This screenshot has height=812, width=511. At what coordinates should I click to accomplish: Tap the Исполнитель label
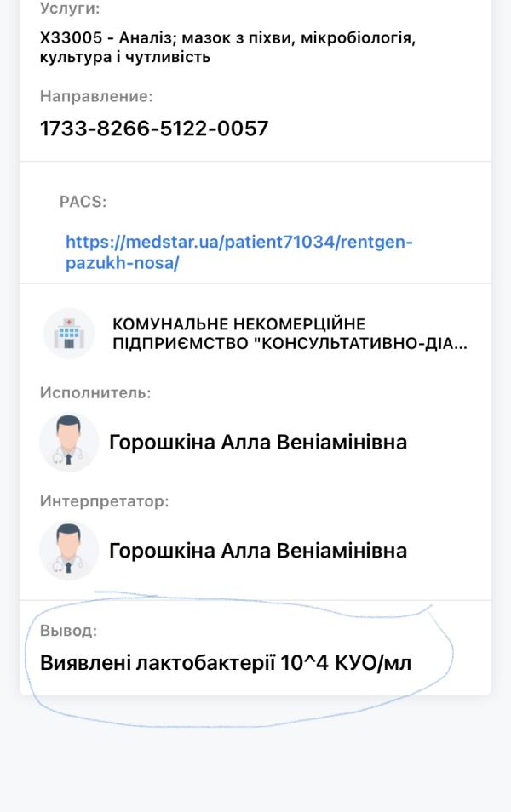pos(95,392)
